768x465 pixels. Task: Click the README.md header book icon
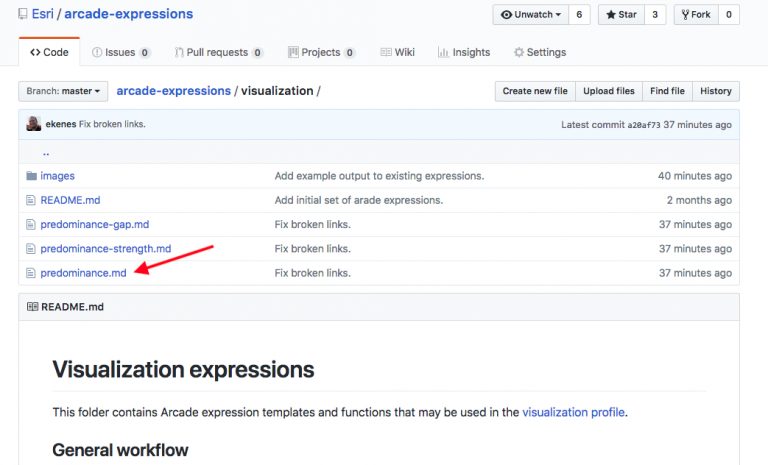[x=32, y=307]
